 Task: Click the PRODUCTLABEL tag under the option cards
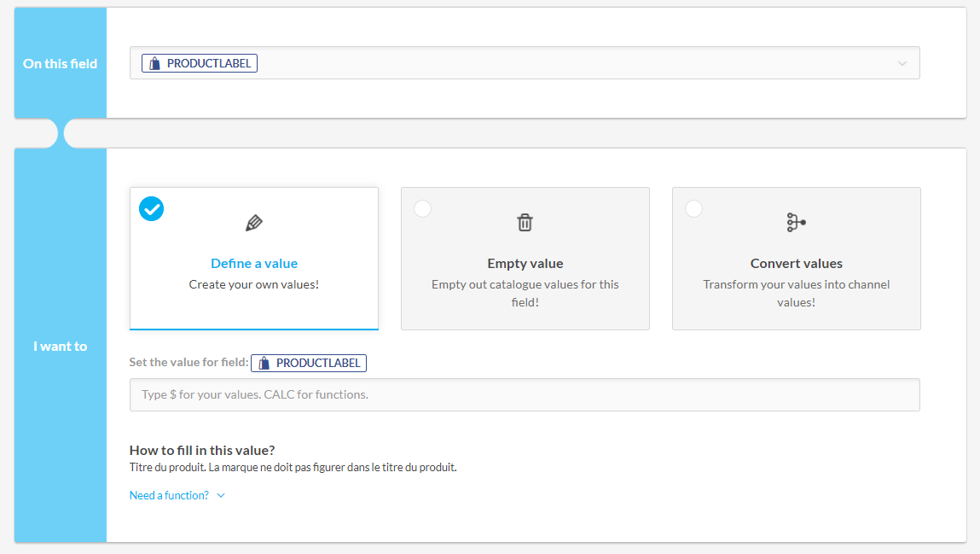point(309,364)
